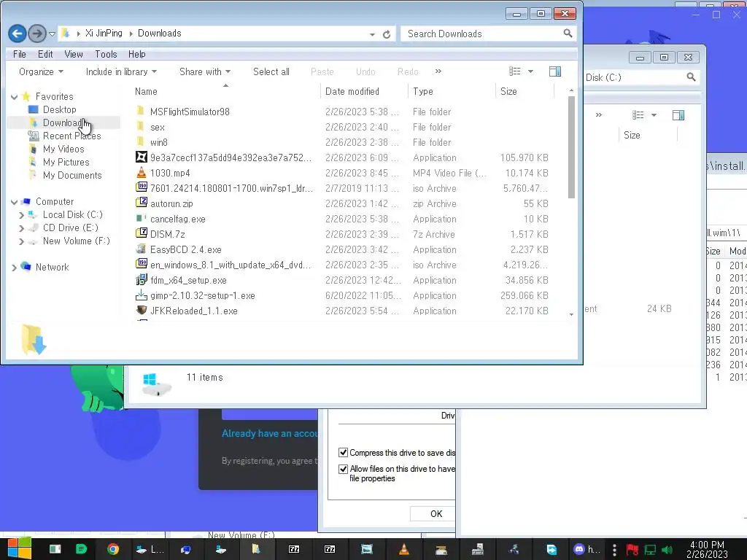
Task: Sort by Date modified column header
Action: pyautogui.click(x=364, y=91)
